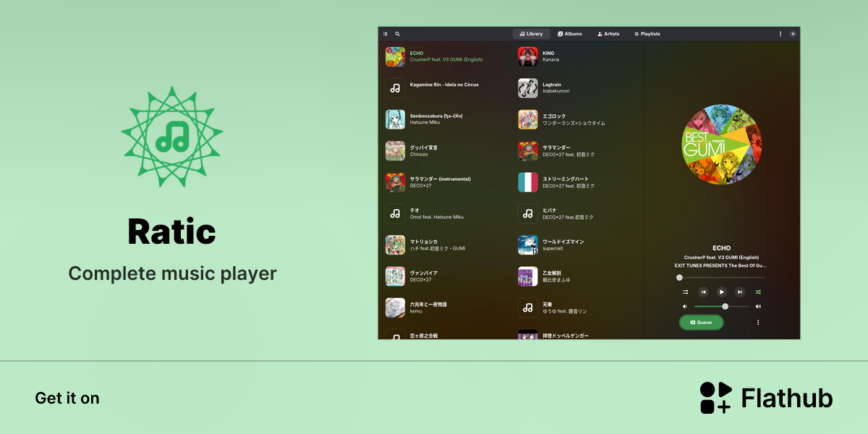
Task: Click the グッバイ宣言 cover art
Action: coord(395,150)
